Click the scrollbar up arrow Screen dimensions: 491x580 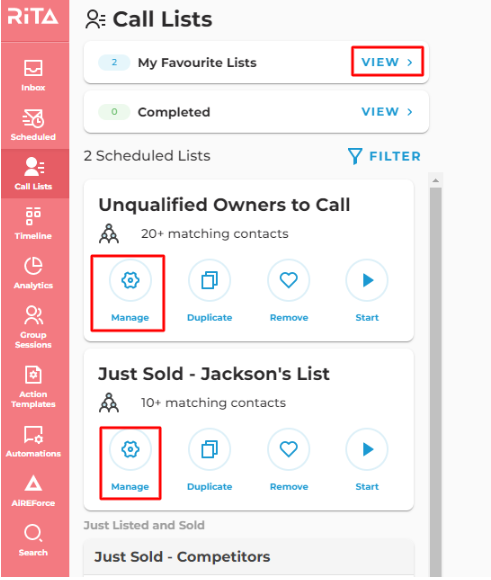point(435,181)
